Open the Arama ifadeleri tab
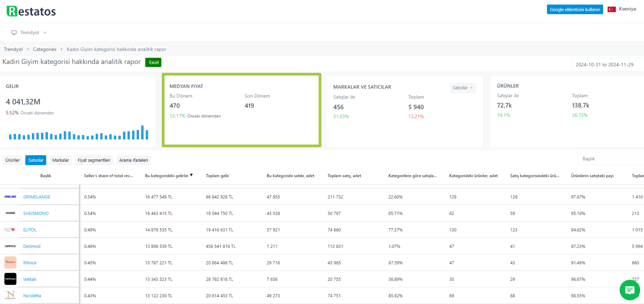Image resolution: width=644 pixels, height=304 pixels. [134, 160]
